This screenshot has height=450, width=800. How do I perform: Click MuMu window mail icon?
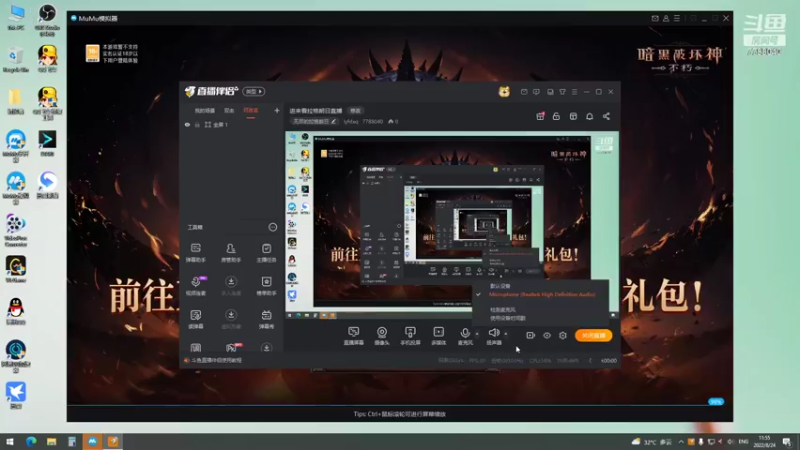click(655, 18)
